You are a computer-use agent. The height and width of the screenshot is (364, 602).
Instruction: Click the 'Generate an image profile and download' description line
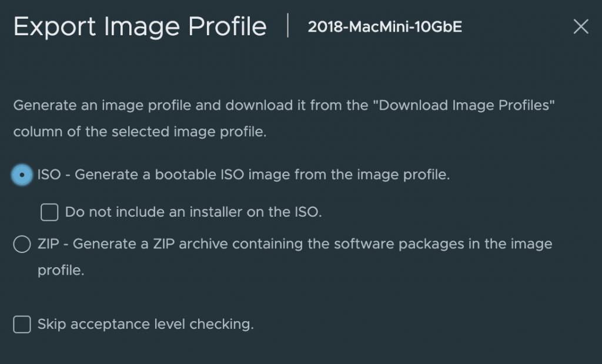176,106
